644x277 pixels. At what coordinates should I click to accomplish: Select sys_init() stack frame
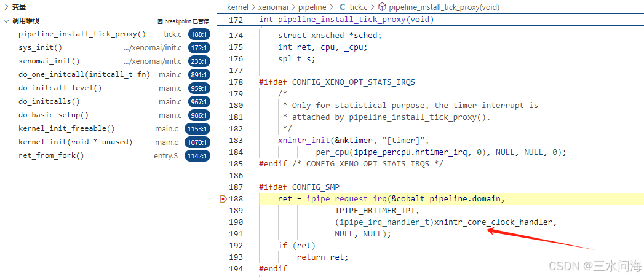[x=108, y=48]
